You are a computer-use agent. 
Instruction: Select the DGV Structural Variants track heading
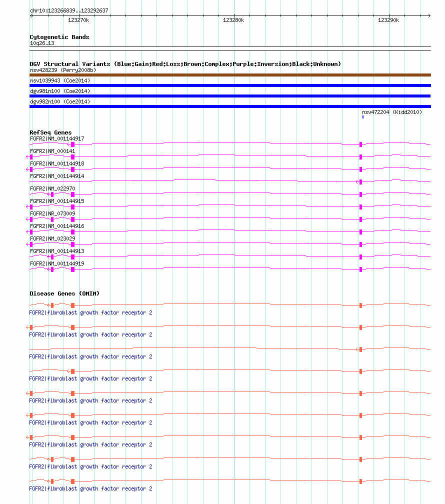[185, 64]
